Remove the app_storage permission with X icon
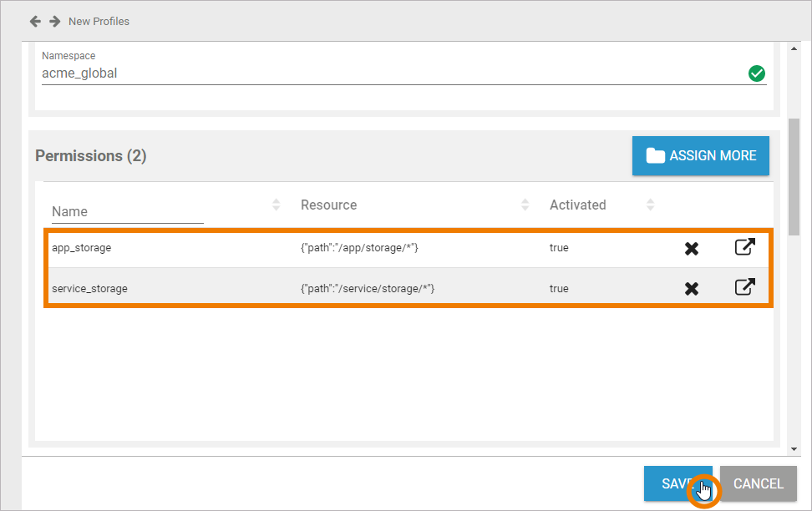 point(692,248)
